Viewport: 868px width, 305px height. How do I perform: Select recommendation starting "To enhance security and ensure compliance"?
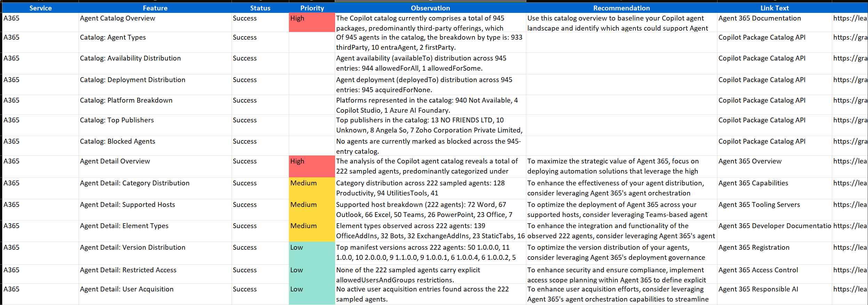click(622, 274)
